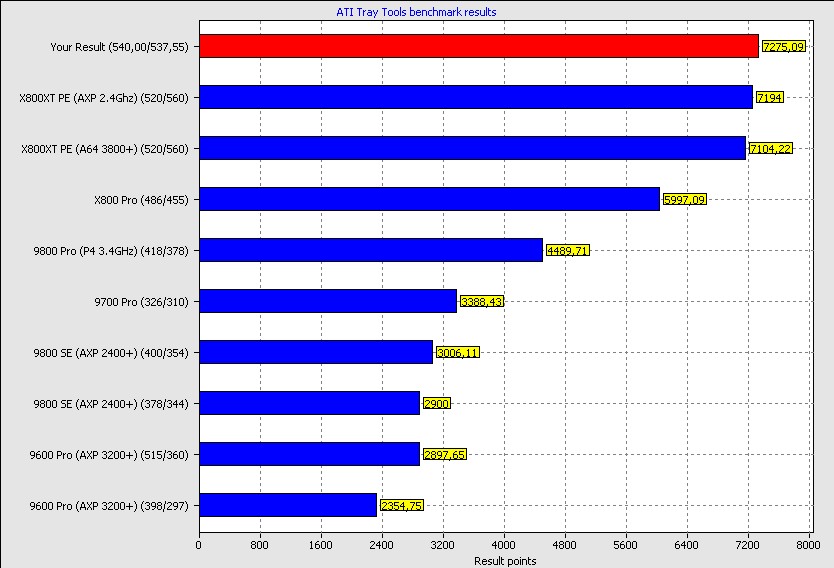Click the Result points axis title
This screenshot has height=568, width=834.
point(505,561)
